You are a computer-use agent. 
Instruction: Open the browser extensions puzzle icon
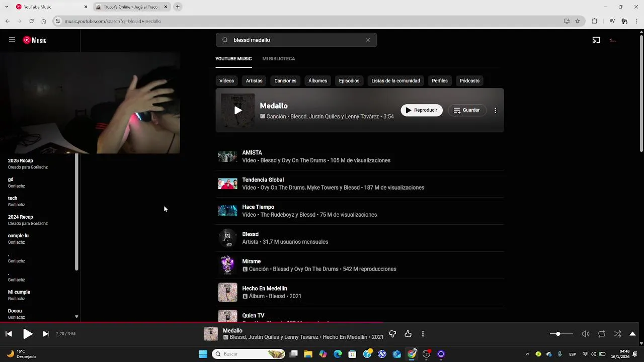tap(595, 21)
